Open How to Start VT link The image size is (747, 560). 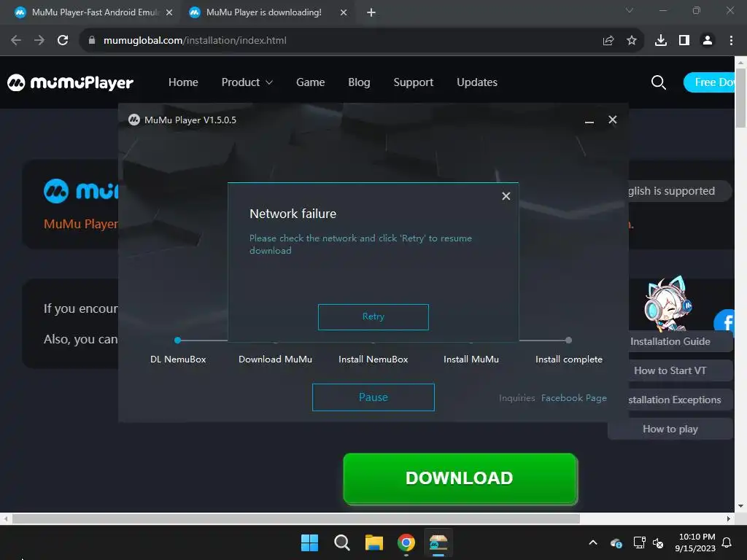(670, 370)
